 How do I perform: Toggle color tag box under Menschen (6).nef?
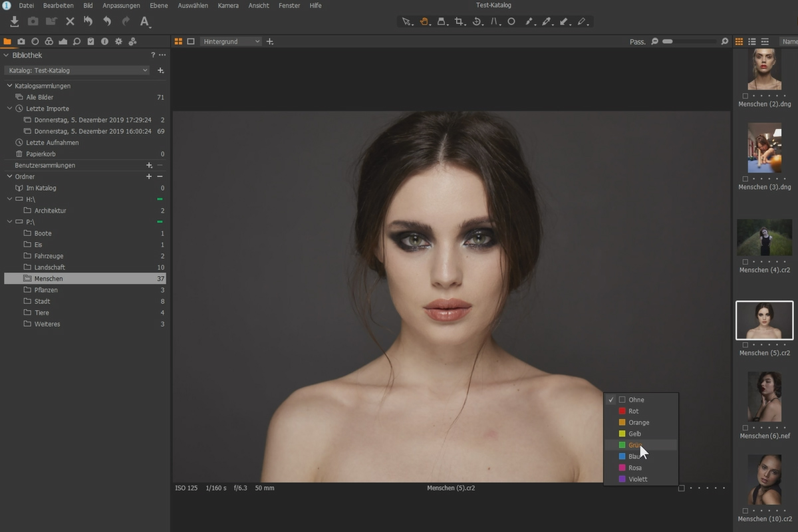click(745, 428)
